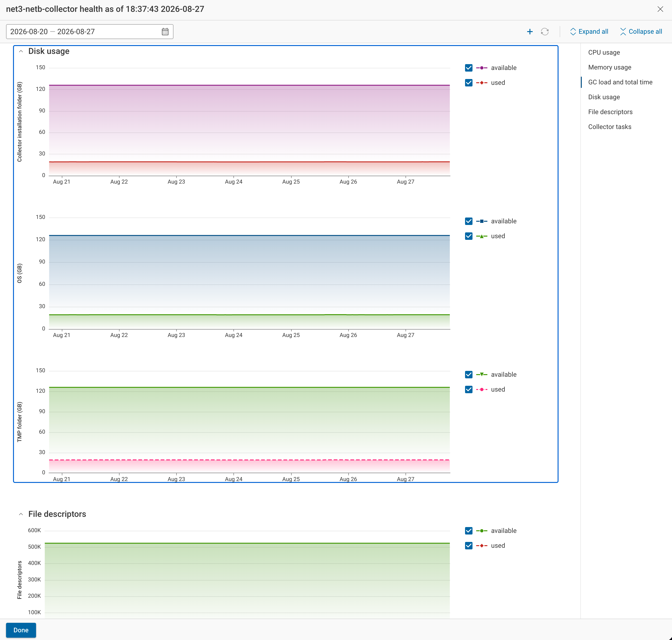The height and width of the screenshot is (640, 672).
Task: Click green triangle available legend marker, TMP chart
Action: (482, 375)
